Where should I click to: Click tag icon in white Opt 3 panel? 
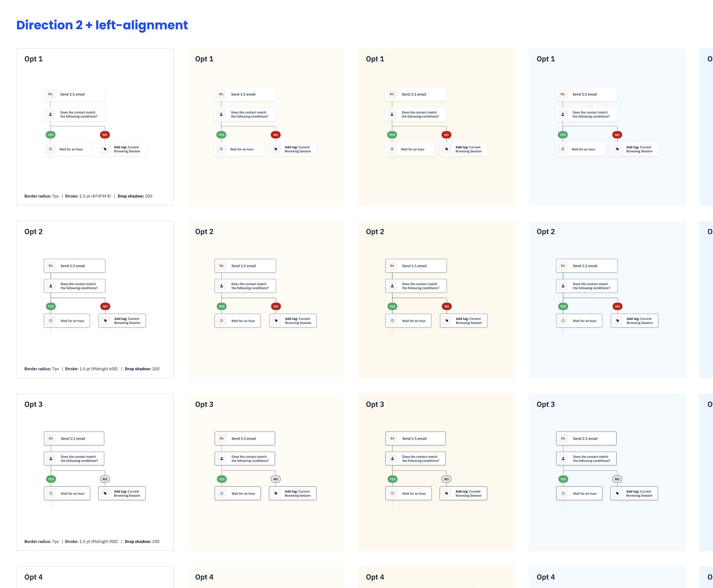[105, 494]
